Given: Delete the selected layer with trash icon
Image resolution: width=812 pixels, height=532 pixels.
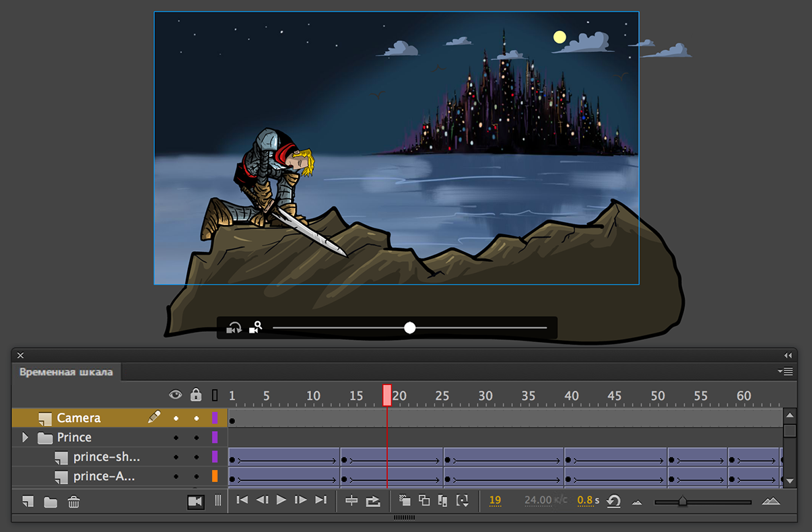Looking at the screenshot, I should 74,502.
